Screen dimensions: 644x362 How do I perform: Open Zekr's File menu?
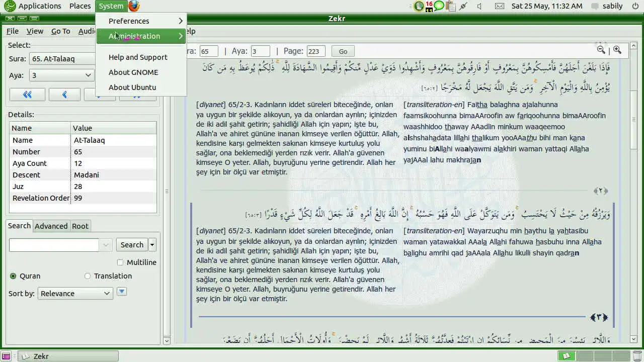point(13,31)
